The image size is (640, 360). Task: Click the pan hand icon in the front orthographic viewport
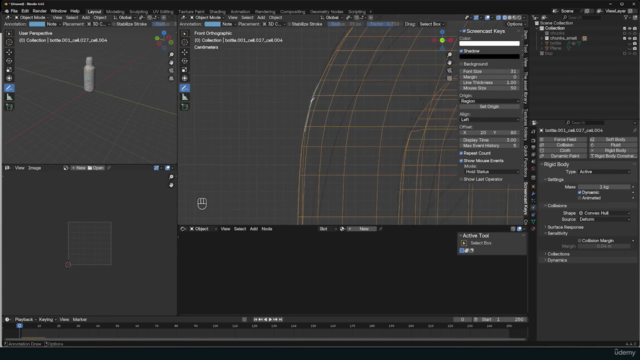tap(449, 62)
